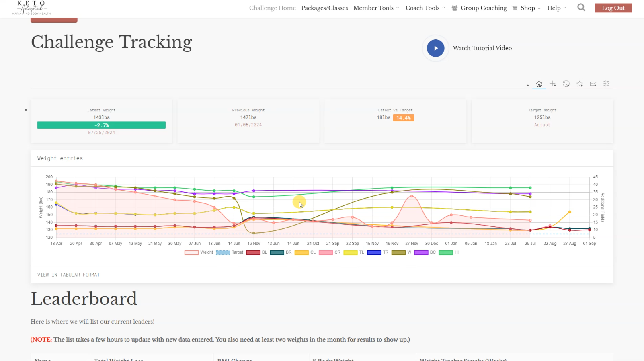
Task: Open the envelope messages icon
Action: (593, 84)
